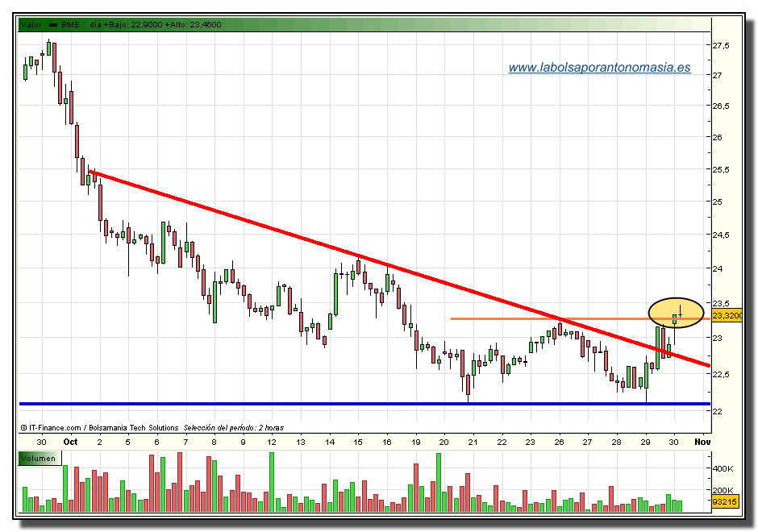Viewport: 758px width, 532px height.
Task: Select the BME legend line marker
Action: coord(53,25)
